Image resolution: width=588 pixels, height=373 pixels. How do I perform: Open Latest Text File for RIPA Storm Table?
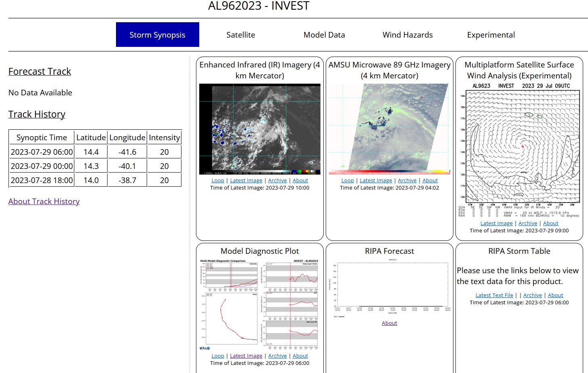pyautogui.click(x=494, y=295)
